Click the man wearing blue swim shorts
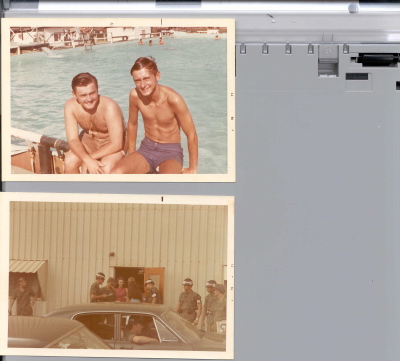 coord(159,117)
